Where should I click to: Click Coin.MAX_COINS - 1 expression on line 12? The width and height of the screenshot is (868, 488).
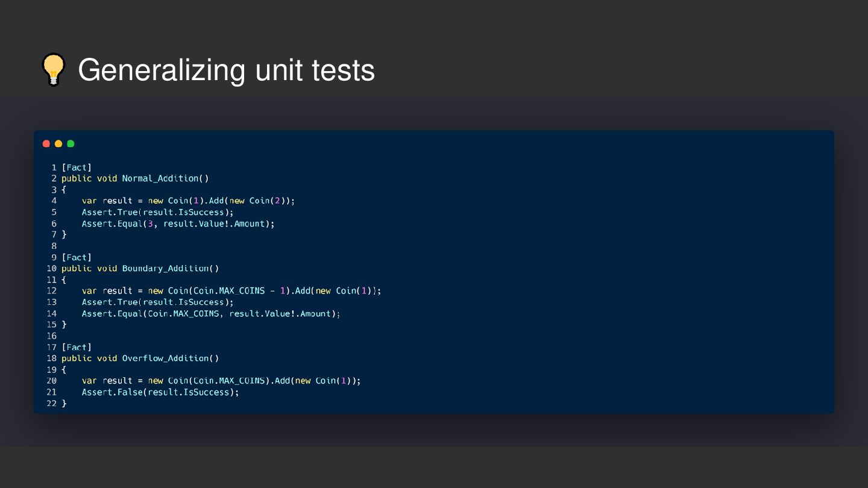pos(239,290)
